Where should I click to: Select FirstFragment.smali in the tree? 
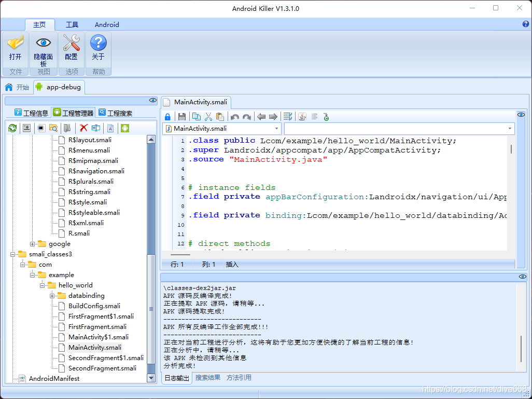97,327
